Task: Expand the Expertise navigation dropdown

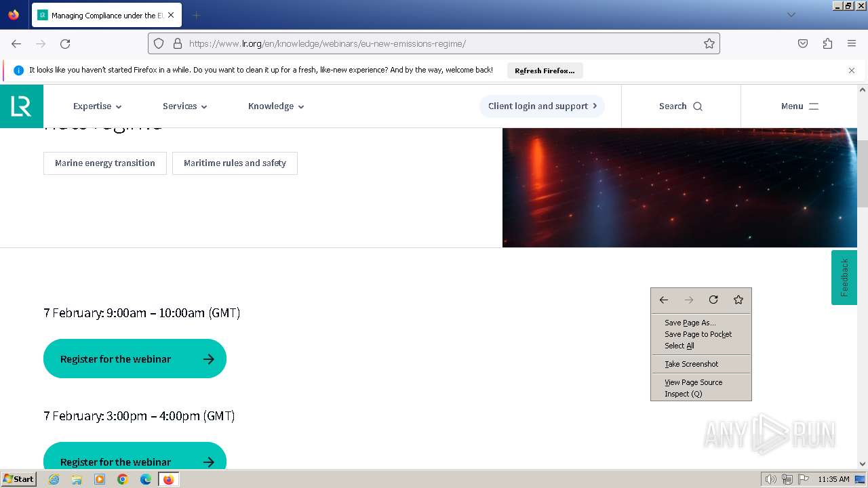Action: click(x=97, y=106)
